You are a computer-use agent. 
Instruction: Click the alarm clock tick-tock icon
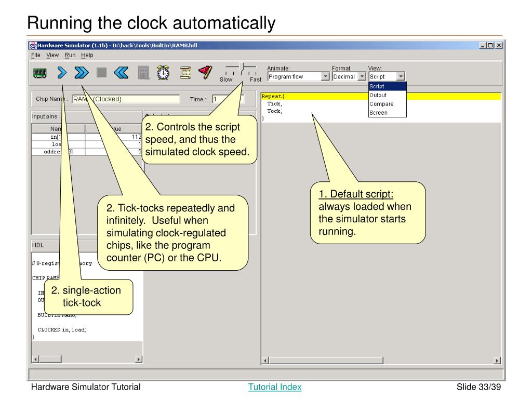tap(163, 73)
